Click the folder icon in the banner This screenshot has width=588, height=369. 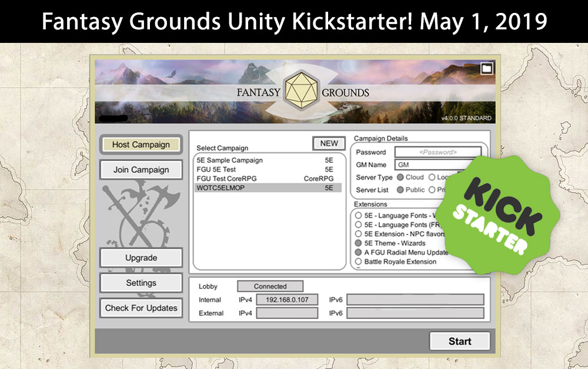pos(486,69)
